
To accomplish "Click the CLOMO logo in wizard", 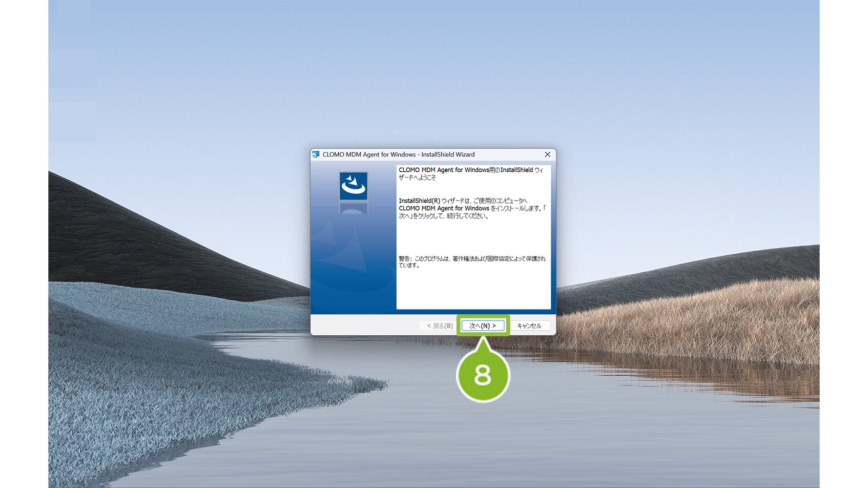I will pyautogui.click(x=353, y=186).
